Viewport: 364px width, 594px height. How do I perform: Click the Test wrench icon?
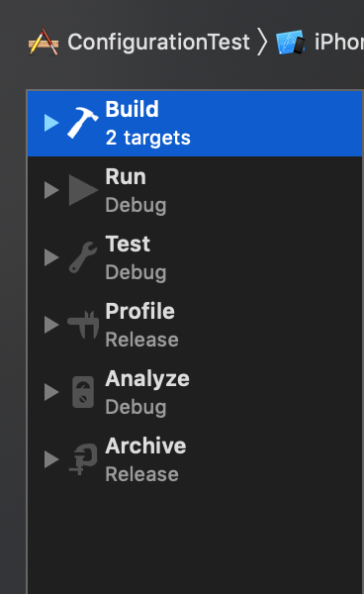click(83, 257)
